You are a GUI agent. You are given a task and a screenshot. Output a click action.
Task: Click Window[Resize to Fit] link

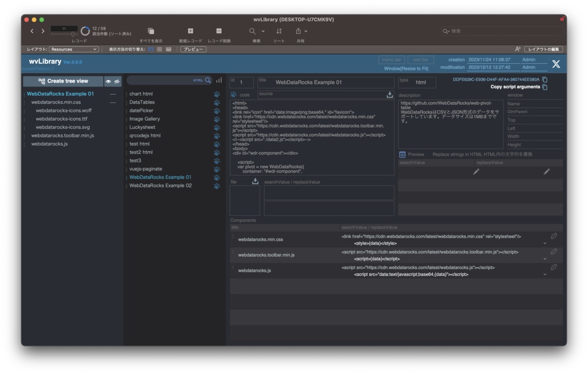coord(406,68)
